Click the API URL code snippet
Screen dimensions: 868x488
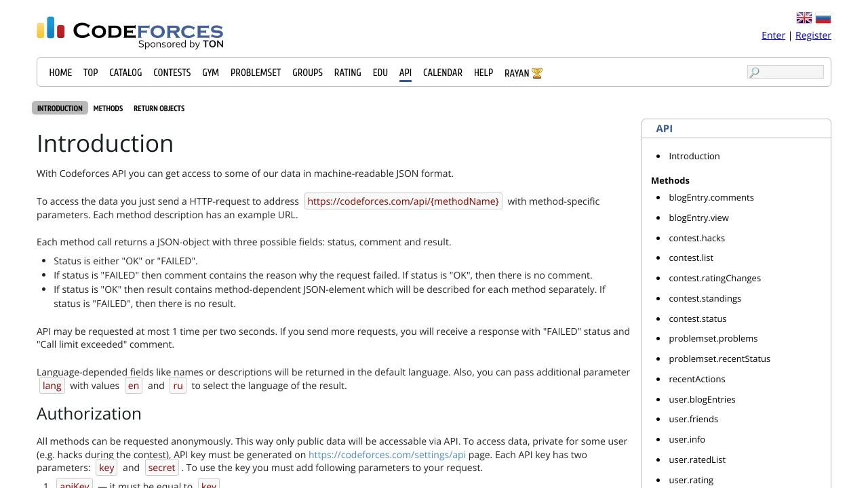403,201
